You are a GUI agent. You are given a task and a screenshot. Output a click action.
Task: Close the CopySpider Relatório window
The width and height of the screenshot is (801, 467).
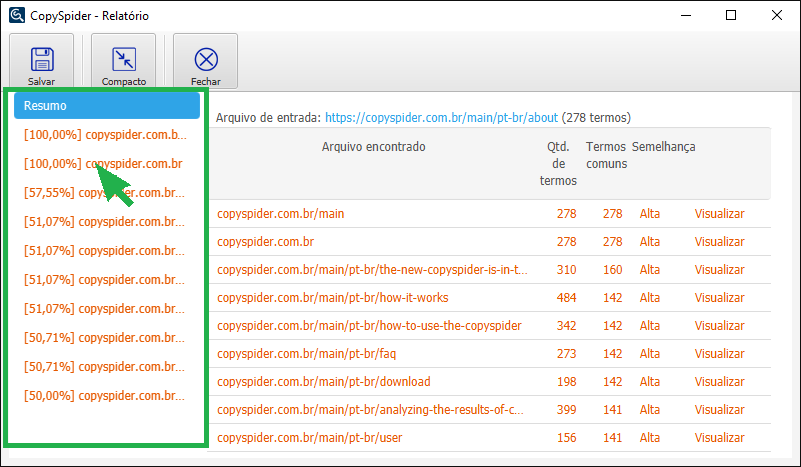(x=777, y=15)
